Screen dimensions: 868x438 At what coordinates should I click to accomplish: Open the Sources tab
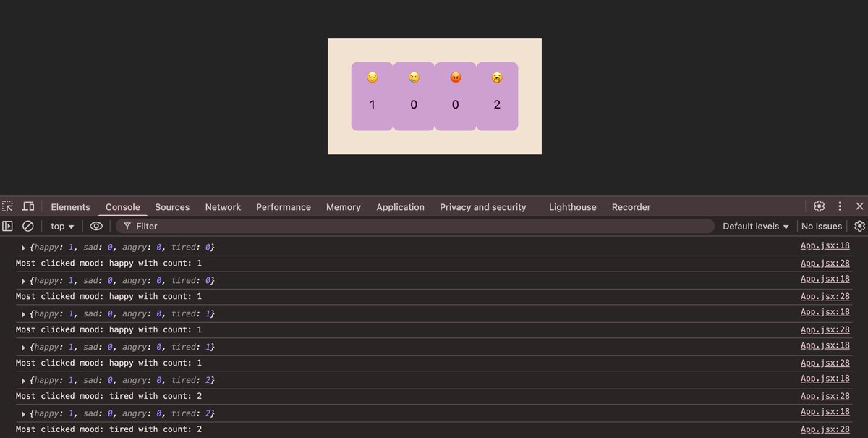(x=172, y=207)
